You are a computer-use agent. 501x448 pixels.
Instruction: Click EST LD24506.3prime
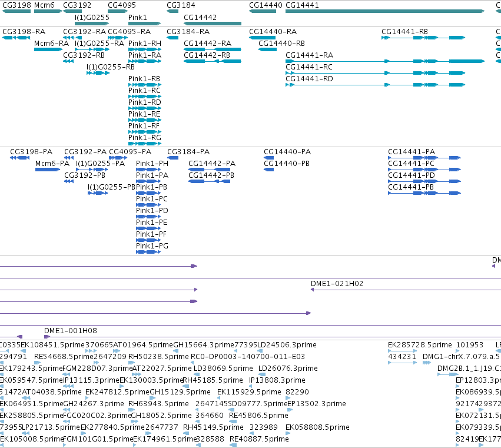[287, 345]
